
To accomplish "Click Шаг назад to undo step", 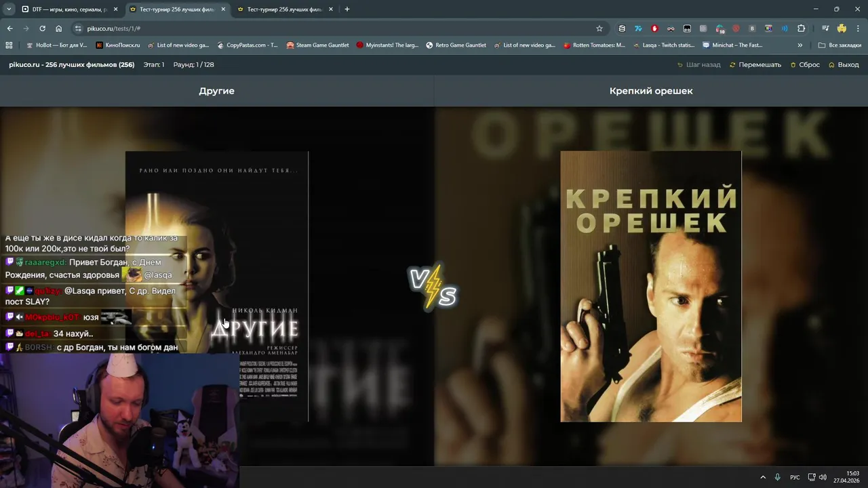I will pyautogui.click(x=698, y=65).
